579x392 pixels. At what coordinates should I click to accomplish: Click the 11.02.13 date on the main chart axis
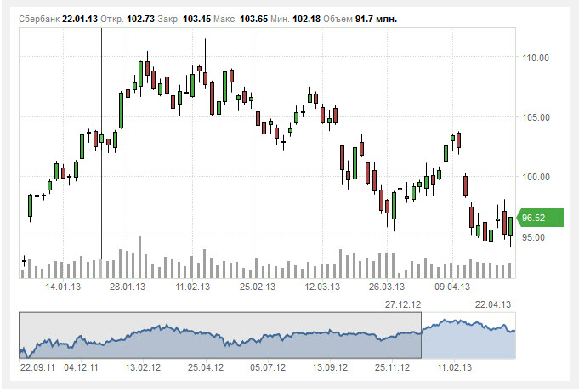(192, 287)
